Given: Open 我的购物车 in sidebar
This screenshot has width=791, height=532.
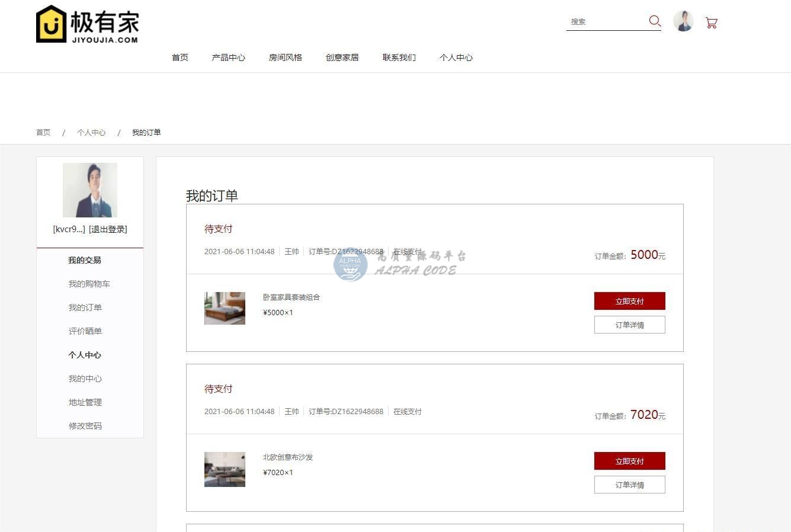Looking at the screenshot, I should click(x=89, y=284).
